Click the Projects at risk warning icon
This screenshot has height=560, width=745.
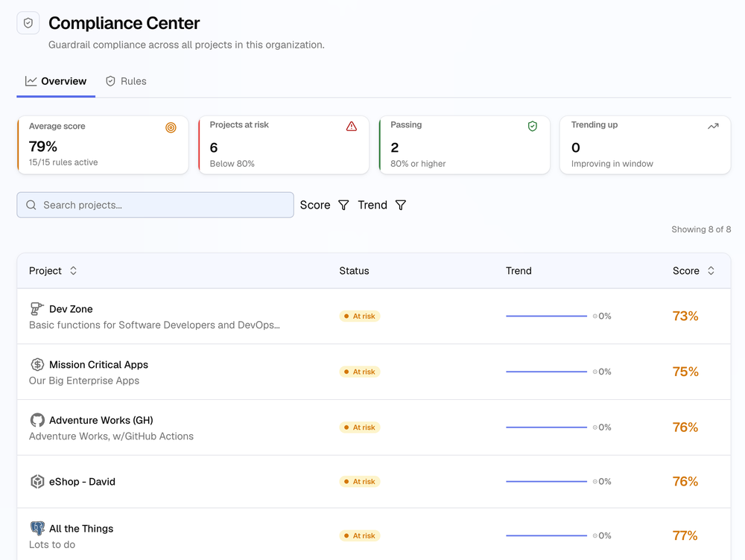351,126
